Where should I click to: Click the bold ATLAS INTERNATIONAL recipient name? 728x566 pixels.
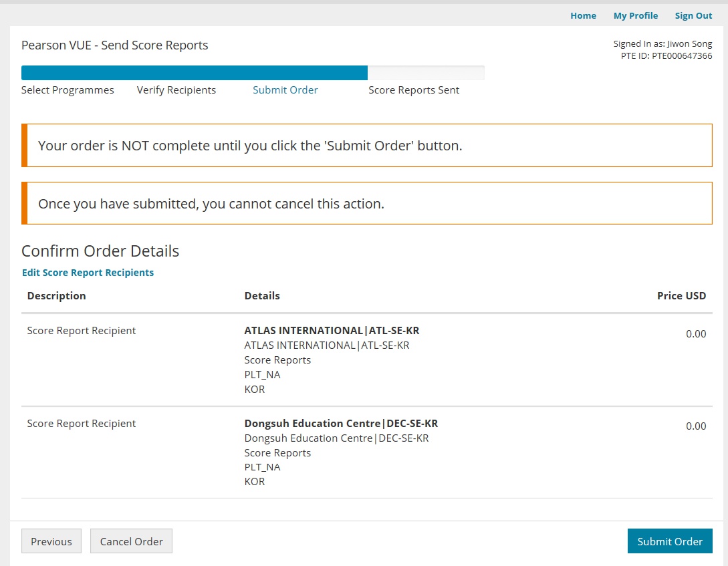[332, 331]
